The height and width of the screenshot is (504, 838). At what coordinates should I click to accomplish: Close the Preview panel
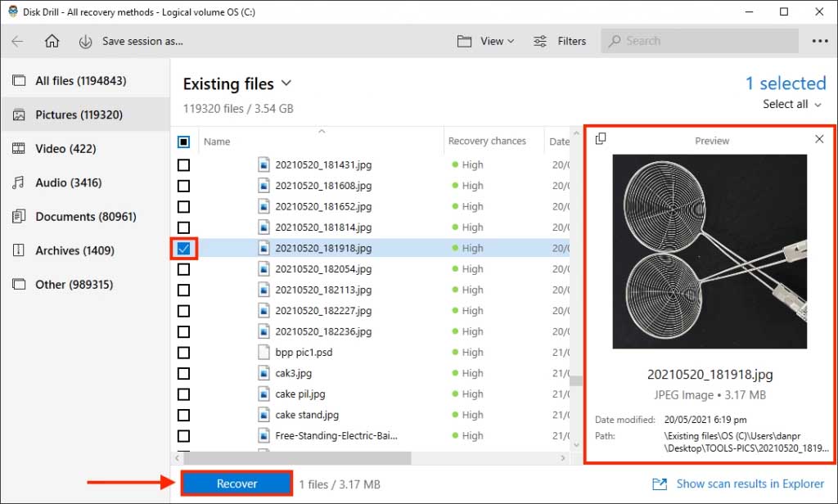pos(819,139)
